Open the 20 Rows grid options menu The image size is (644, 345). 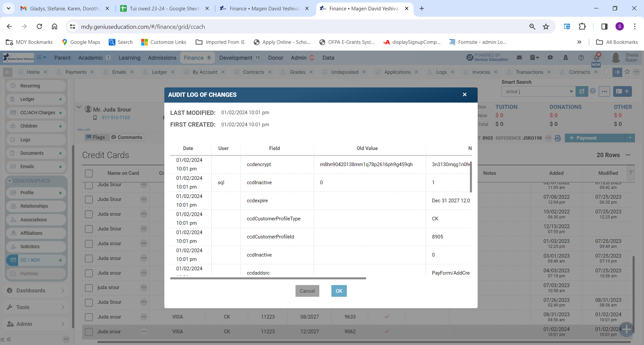click(628, 155)
